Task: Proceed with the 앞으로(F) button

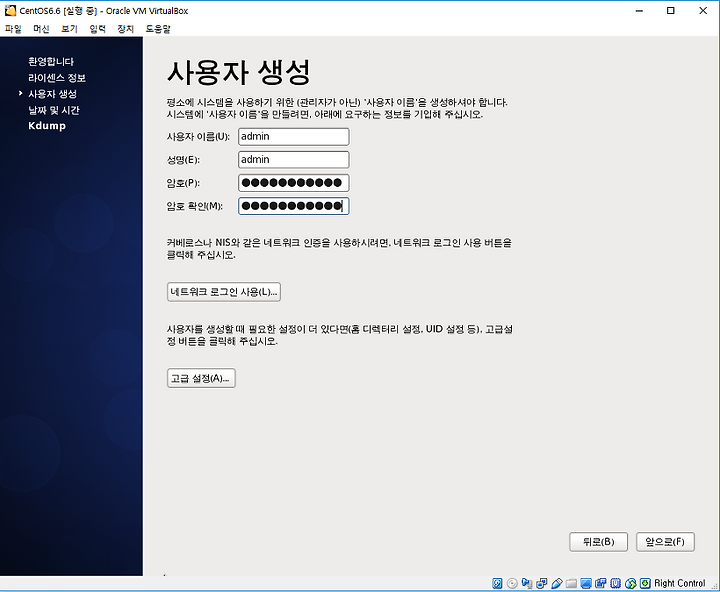Action: click(665, 542)
